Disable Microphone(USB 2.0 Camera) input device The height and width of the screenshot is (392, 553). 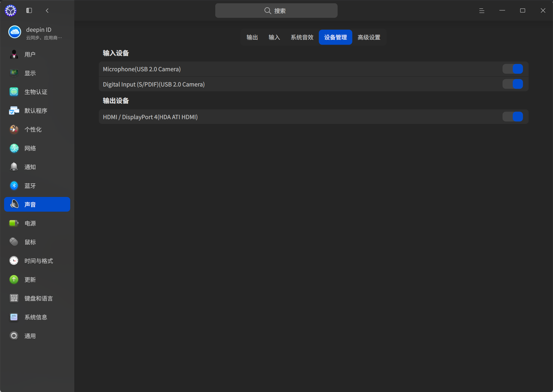(x=512, y=69)
